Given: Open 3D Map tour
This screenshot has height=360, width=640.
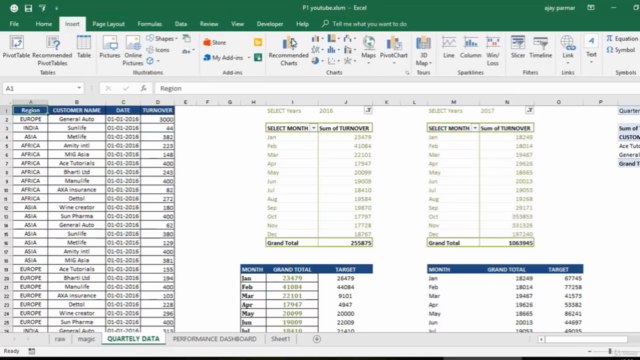Looking at the screenshot, I should tap(423, 51).
